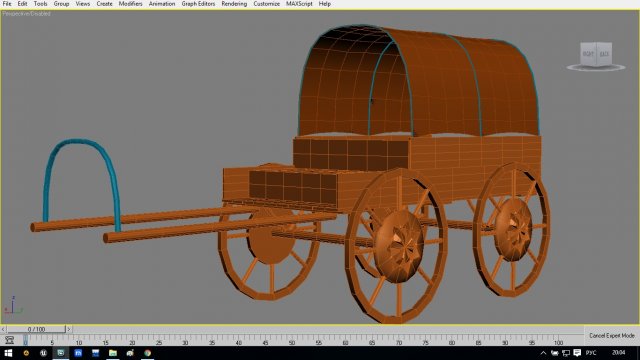Click the previous frame arrow on time slider
The height and width of the screenshot is (360, 640).
[3, 329]
